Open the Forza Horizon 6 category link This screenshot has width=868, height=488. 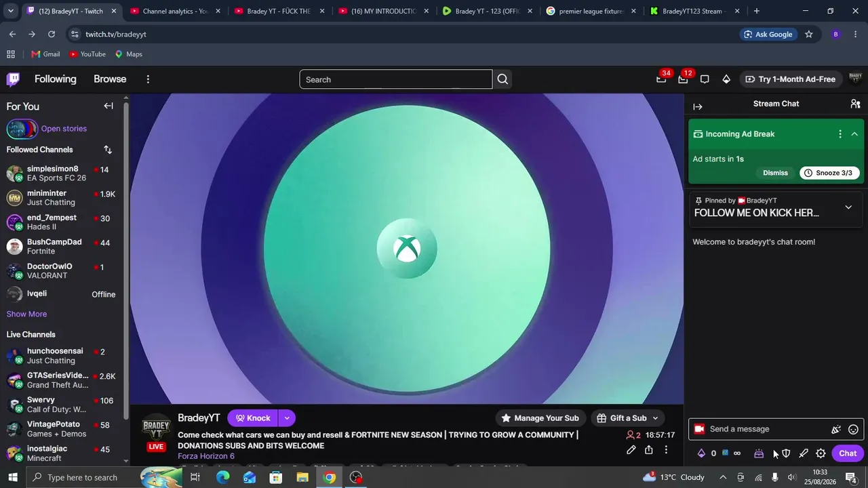click(206, 456)
